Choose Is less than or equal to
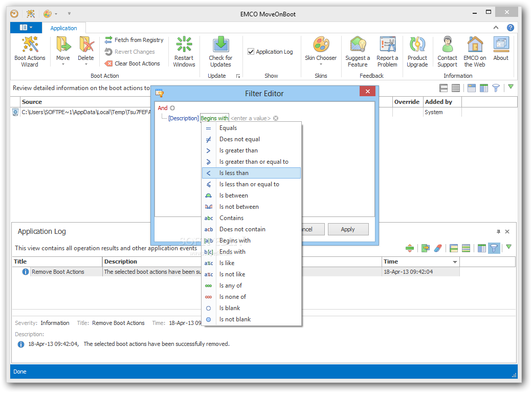532x393 pixels. pyautogui.click(x=251, y=184)
